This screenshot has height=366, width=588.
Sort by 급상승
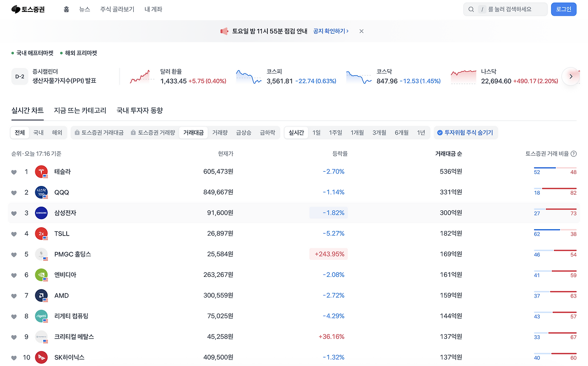click(x=244, y=133)
